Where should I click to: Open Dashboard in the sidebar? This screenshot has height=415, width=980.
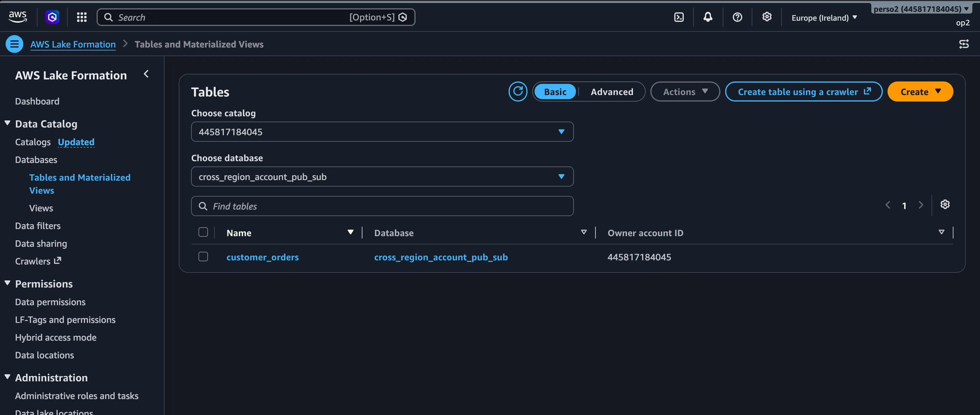[x=37, y=102]
